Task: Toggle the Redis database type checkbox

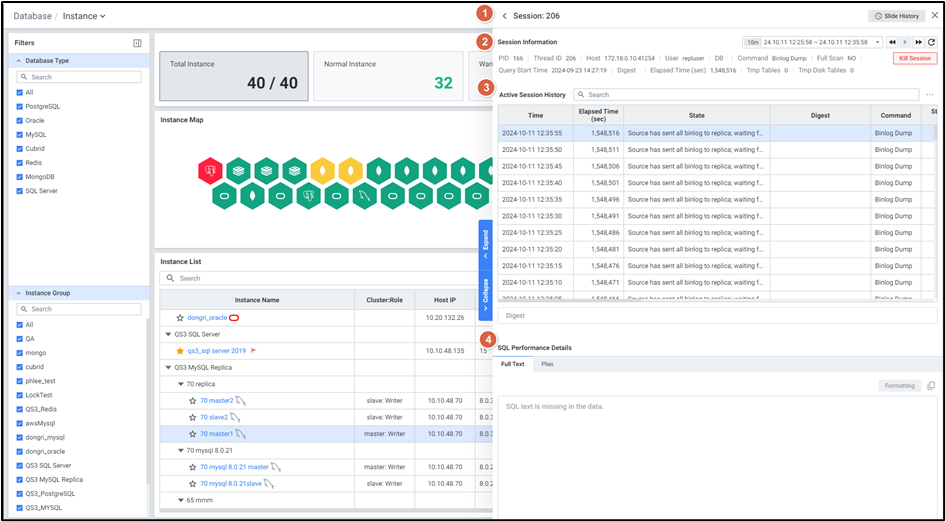Action: tap(21, 162)
